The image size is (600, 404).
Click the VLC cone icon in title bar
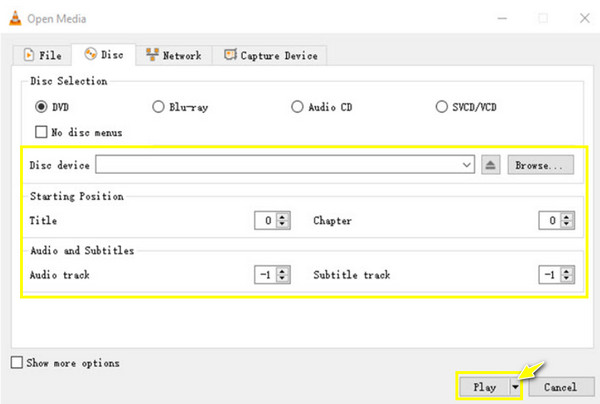(15, 18)
